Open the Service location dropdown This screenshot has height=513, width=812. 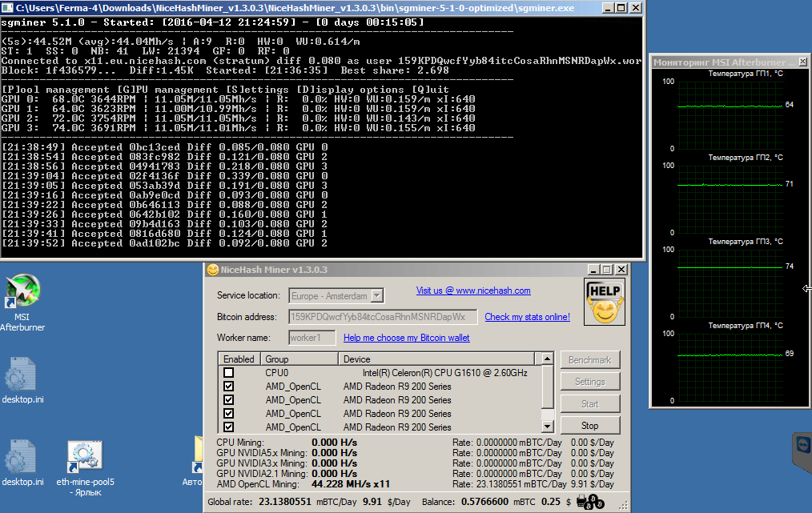[377, 295]
